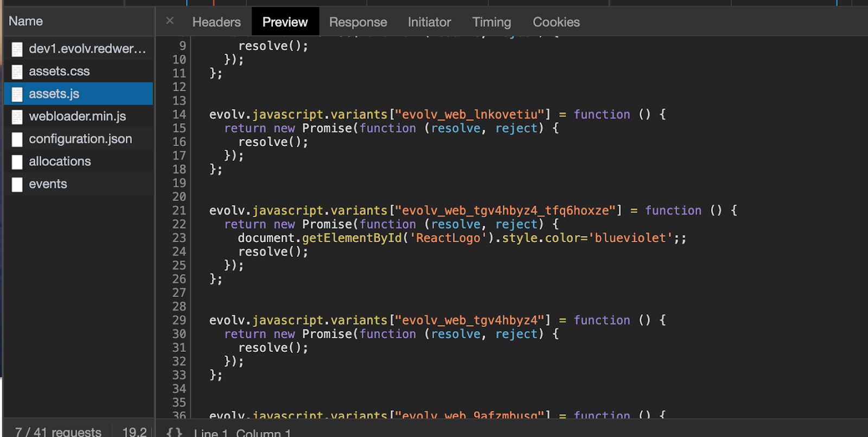Click line number 29 in the gutter
The height and width of the screenshot is (437, 868).
[179, 320]
